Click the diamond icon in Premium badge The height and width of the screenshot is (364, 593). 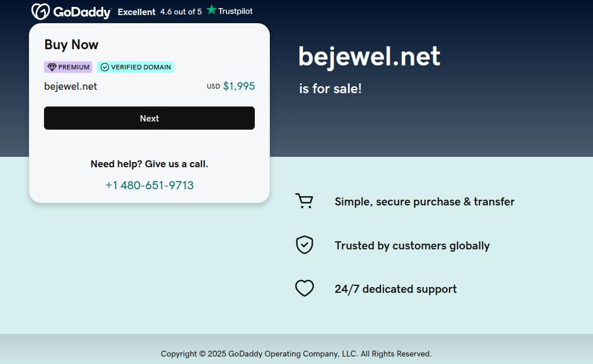tap(52, 67)
